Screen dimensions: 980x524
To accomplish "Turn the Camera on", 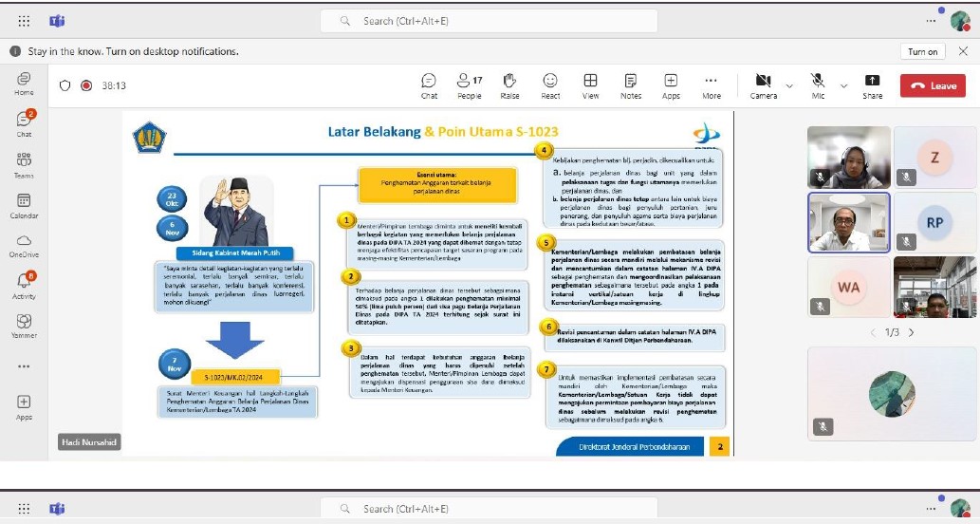I will (763, 86).
